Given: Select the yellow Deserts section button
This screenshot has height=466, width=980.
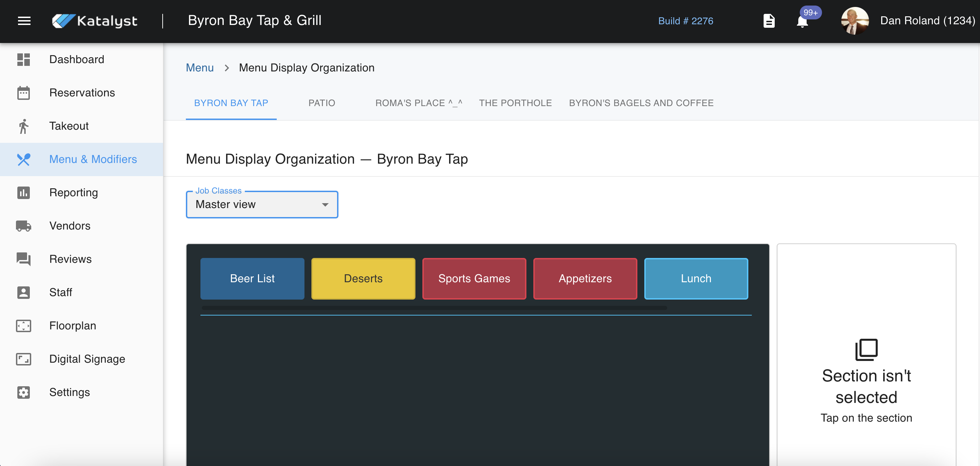Looking at the screenshot, I should (363, 278).
